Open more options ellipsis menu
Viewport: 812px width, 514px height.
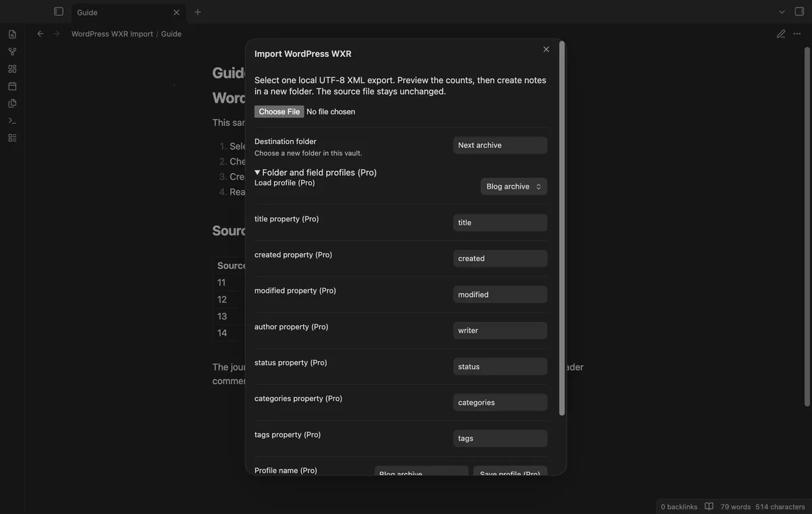[x=797, y=34]
